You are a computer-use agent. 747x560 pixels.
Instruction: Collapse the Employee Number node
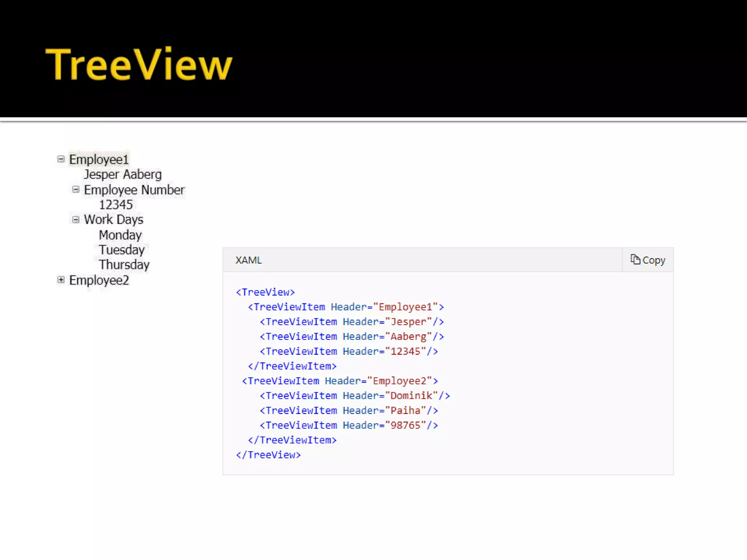tap(76, 189)
